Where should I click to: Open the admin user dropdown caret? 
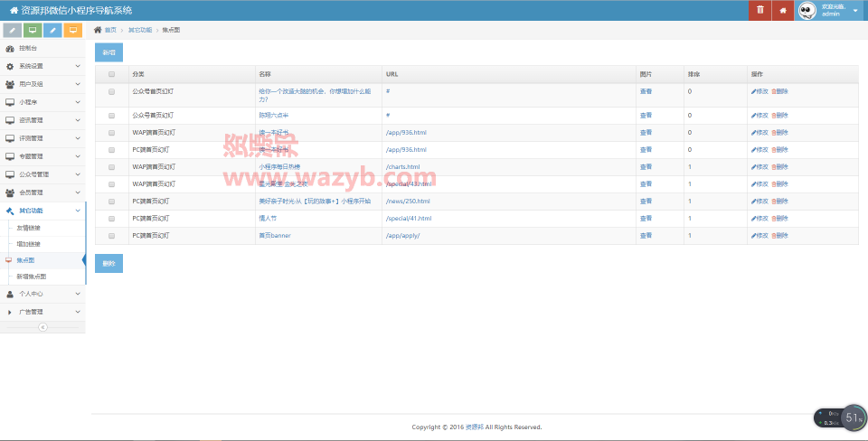pos(855,11)
